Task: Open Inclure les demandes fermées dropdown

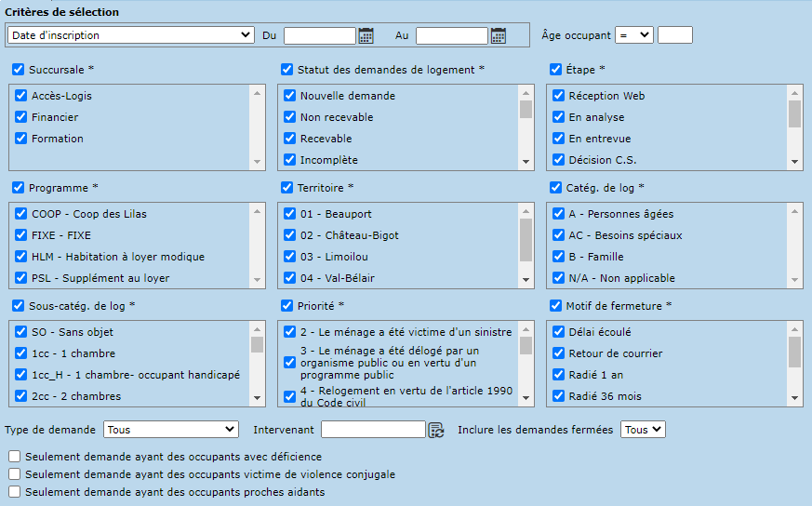Action: point(644,430)
